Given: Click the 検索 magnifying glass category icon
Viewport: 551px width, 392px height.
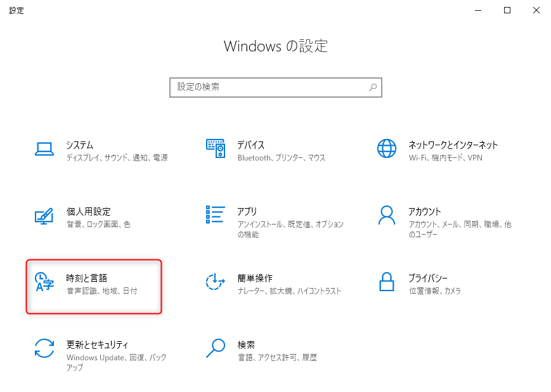Looking at the screenshot, I should pos(216,348).
